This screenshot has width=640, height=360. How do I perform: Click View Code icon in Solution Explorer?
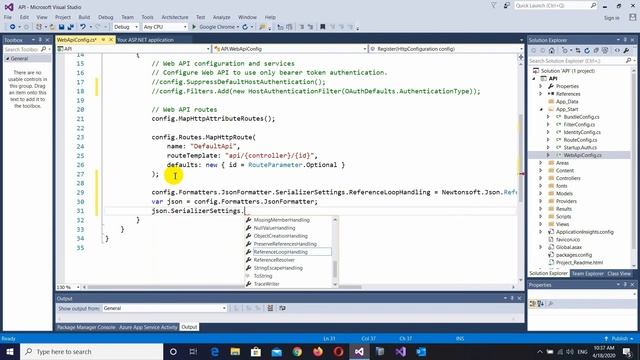(617, 51)
